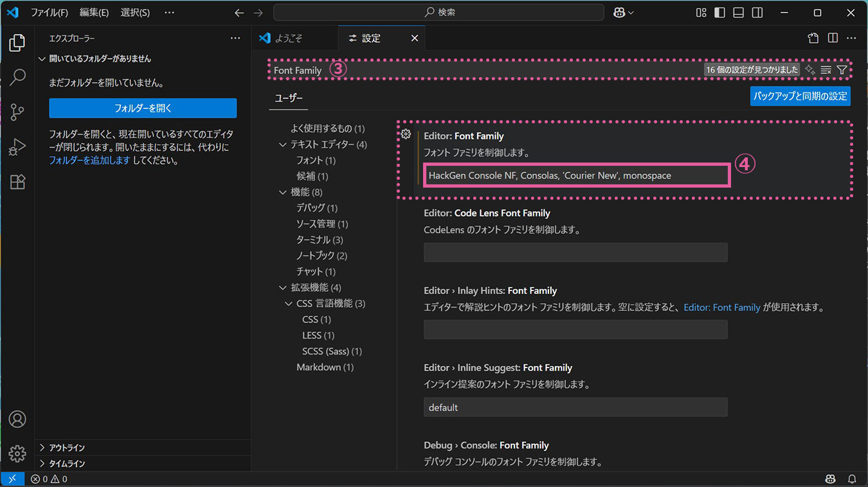Click the Code Lens Font Family field
Screen dimensions: 868x487
pos(576,252)
